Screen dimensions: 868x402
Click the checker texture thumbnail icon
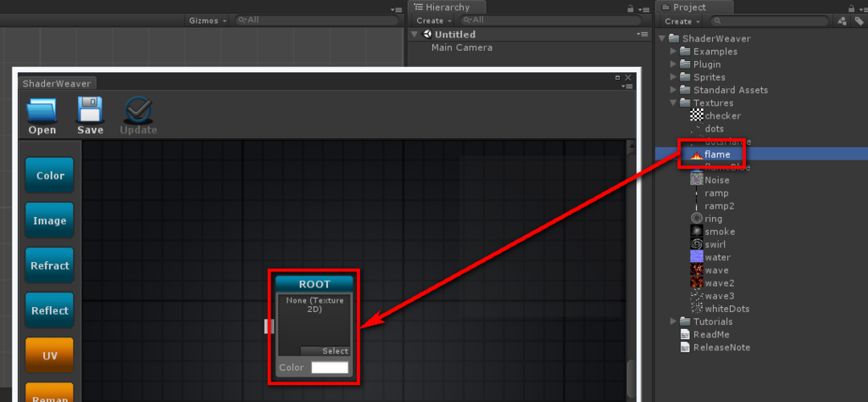pos(697,115)
